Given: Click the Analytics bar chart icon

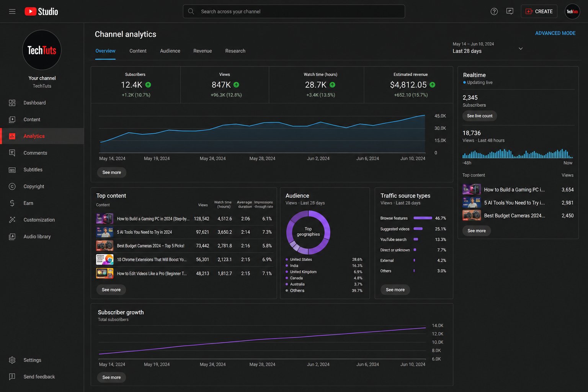Looking at the screenshot, I should pyautogui.click(x=12, y=136).
